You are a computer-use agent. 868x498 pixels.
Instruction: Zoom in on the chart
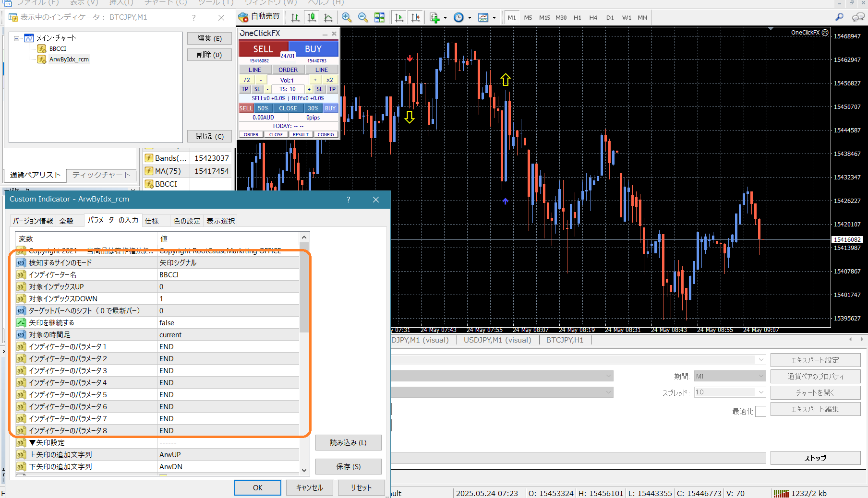tap(346, 18)
